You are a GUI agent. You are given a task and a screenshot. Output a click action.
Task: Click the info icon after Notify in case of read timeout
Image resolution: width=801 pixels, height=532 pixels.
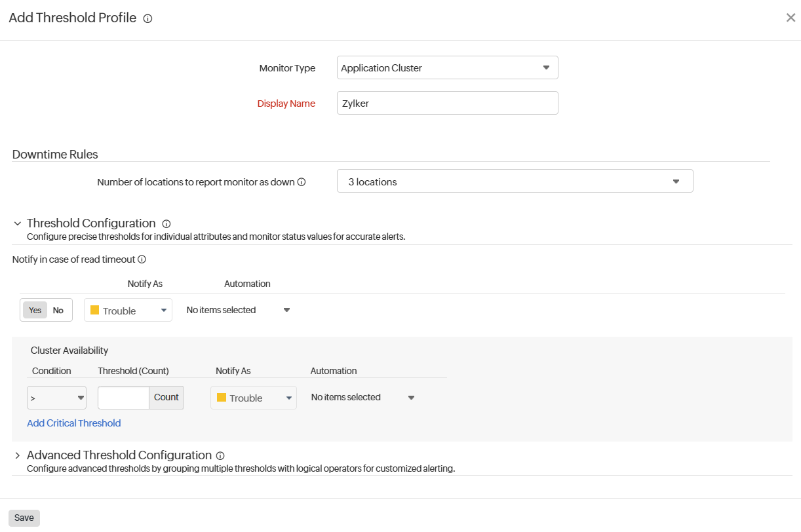click(x=142, y=259)
